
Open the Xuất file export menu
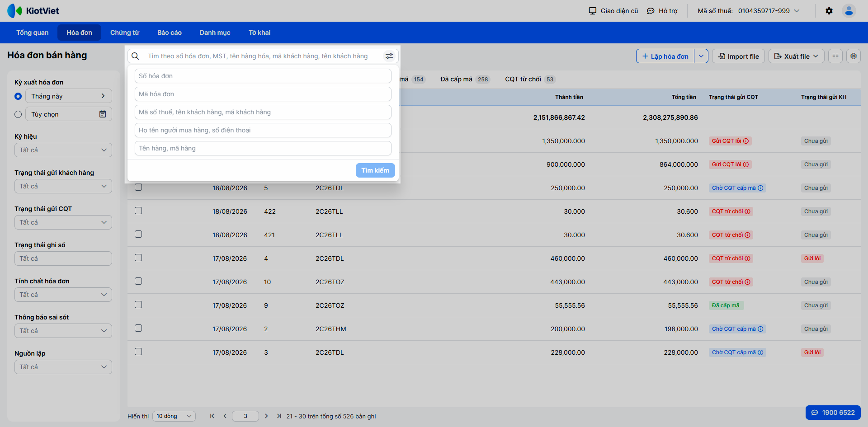(797, 56)
